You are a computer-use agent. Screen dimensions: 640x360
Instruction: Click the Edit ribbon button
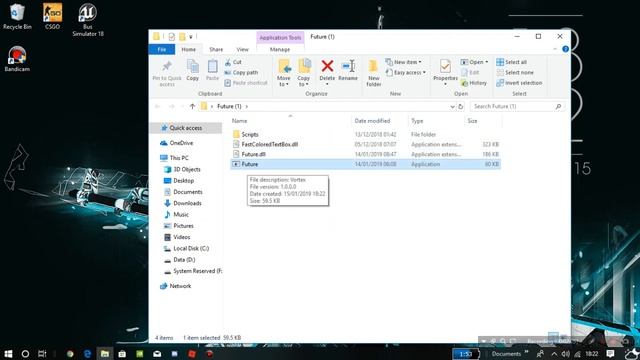(470, 72)
